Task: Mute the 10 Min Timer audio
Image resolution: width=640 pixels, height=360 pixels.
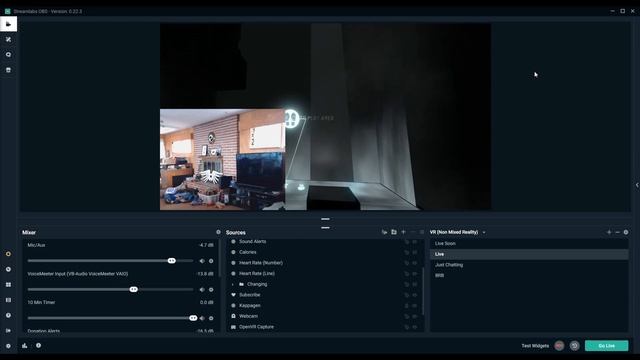Action: (x=202, y=318)
